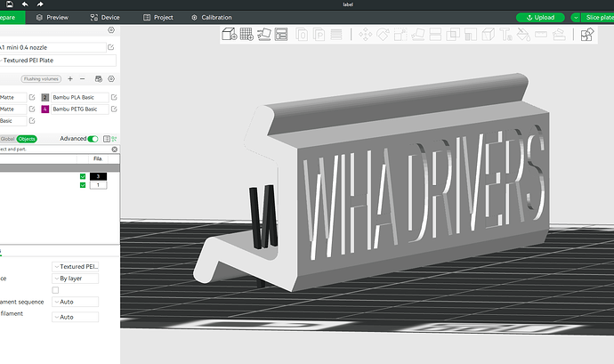Screen dimensions: 614x364
Task: Open the filament sequence Auto dropdown
Action: click(x=75, y=302)
